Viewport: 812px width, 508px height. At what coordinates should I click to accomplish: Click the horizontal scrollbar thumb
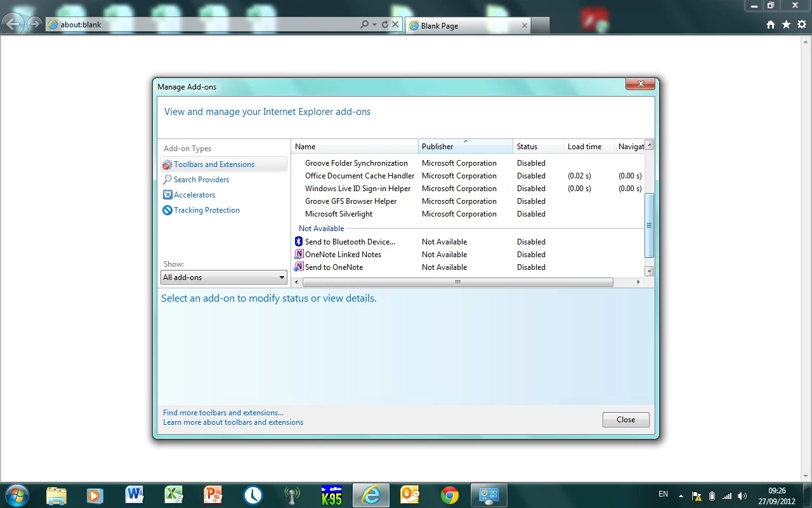tap(457, 282)
